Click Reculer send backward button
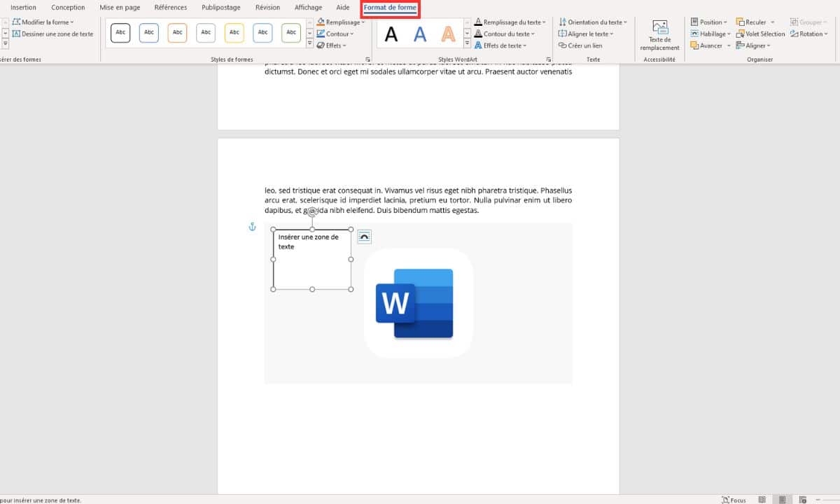 [751, 22]
